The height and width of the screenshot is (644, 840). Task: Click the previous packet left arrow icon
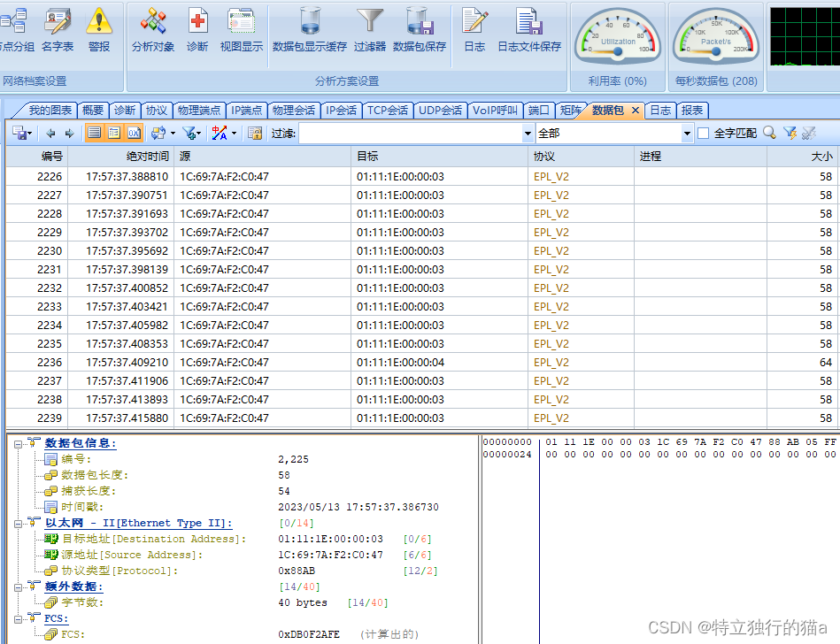pos(50,134)
